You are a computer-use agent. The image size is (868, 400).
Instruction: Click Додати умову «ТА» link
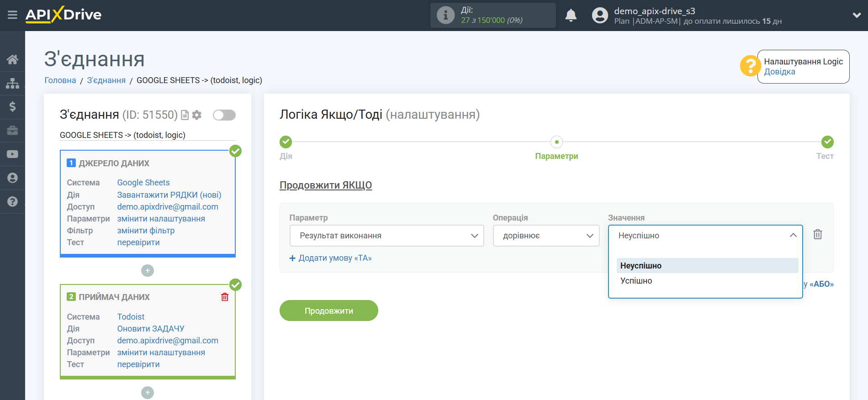coord(331,258)
